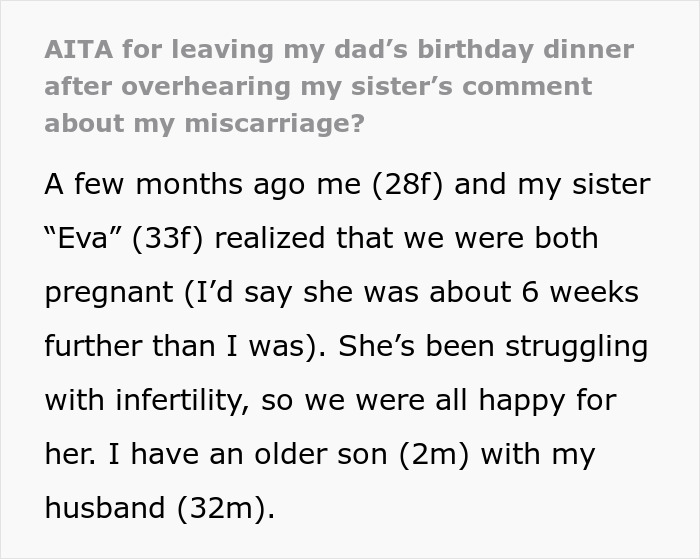
Task: Click the word "husband" in the last line
Action: [x=106, y=509]
